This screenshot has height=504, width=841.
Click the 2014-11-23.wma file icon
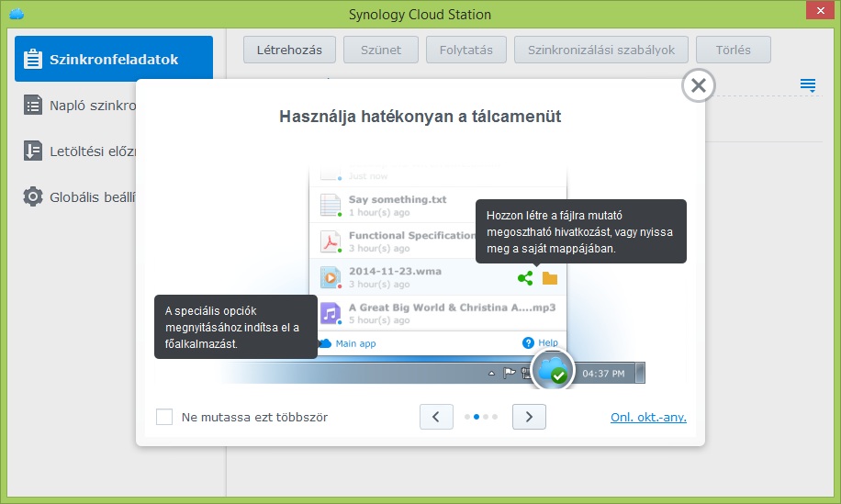pos(331,277)
